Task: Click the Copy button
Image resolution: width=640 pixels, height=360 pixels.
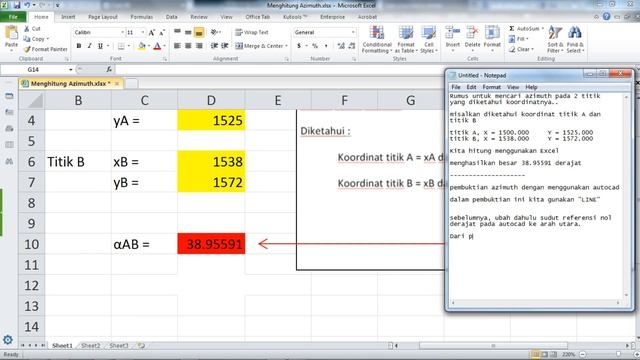Action: tap(36, 39)
